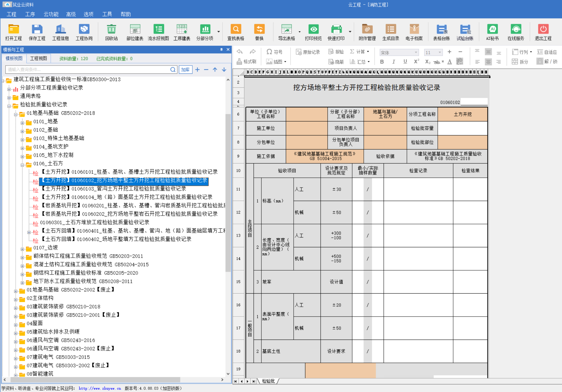Expand the 0107_边坡 folder
This screenshot has height=392, width=562.
pyautogui.click(x=22, y=249)
